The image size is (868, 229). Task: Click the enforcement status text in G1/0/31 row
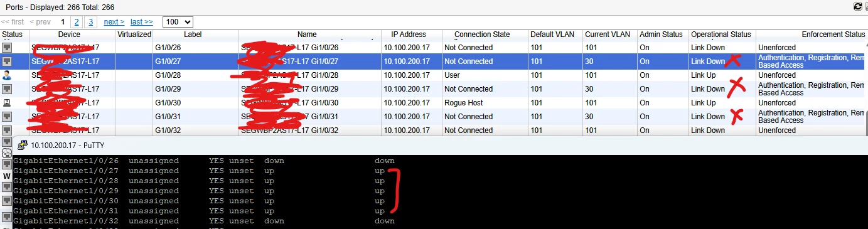(812, 117)
